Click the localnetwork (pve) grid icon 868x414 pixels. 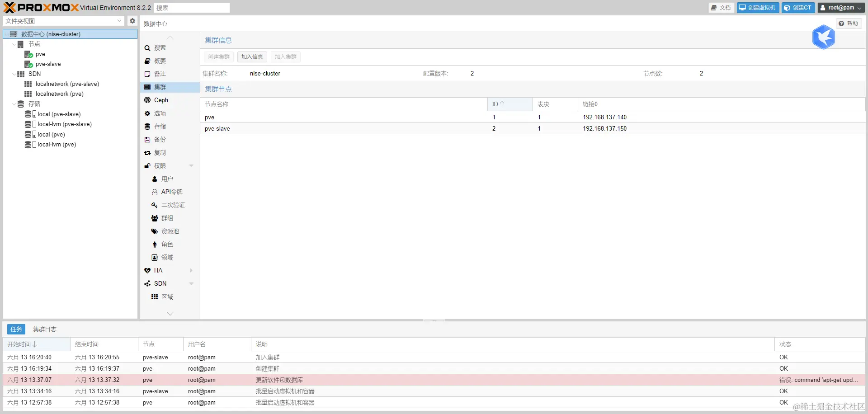(x=28, y=94)
